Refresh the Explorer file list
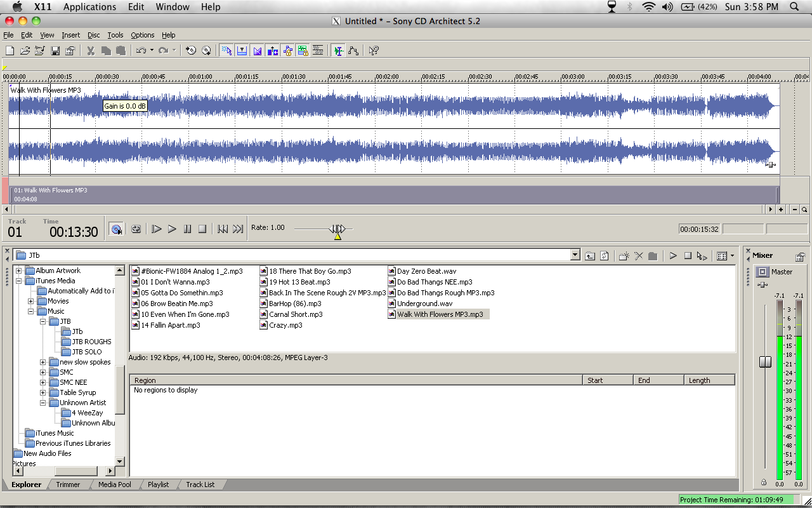Image resolution: width=812 pixels, height=508 pixels. click(x=605, y=256)
